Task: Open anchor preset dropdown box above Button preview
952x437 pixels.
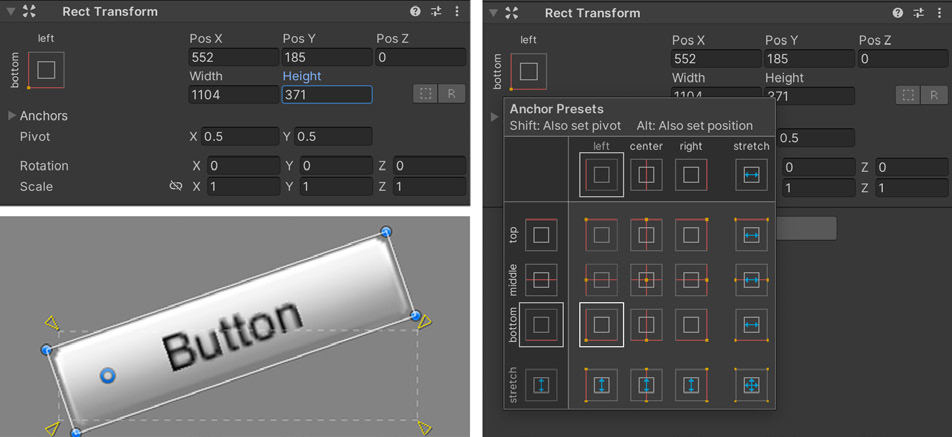Action: click(46, 70)
